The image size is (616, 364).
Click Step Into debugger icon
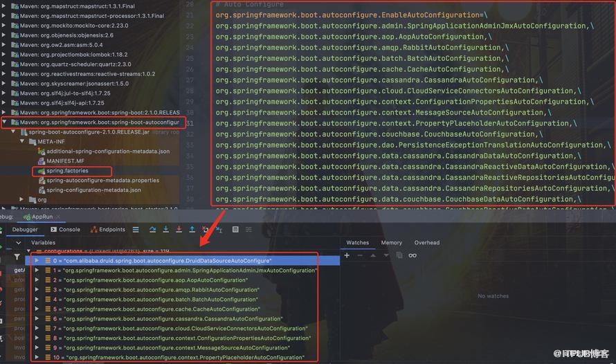pos(166,229)
